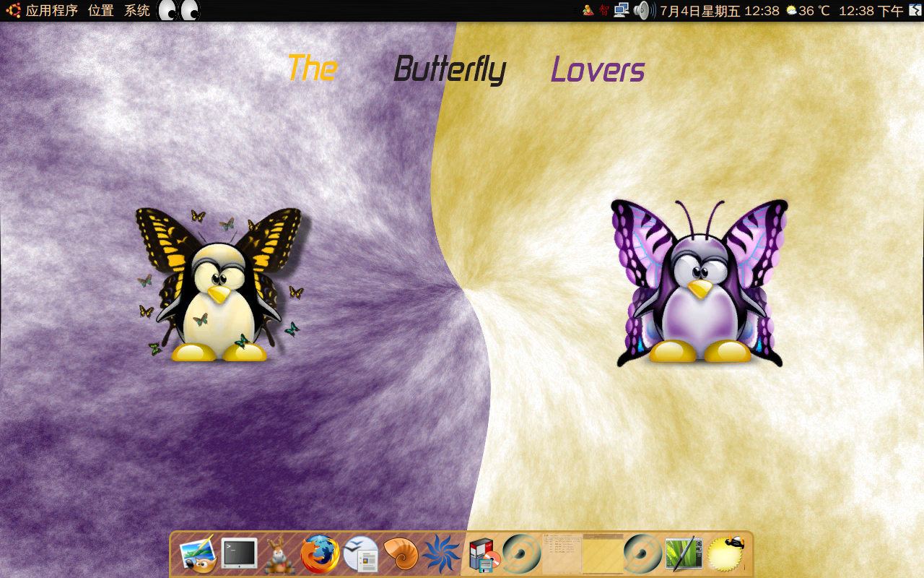
Task: Click the xeyes applet on top panel
Action: tap(178, 10)
